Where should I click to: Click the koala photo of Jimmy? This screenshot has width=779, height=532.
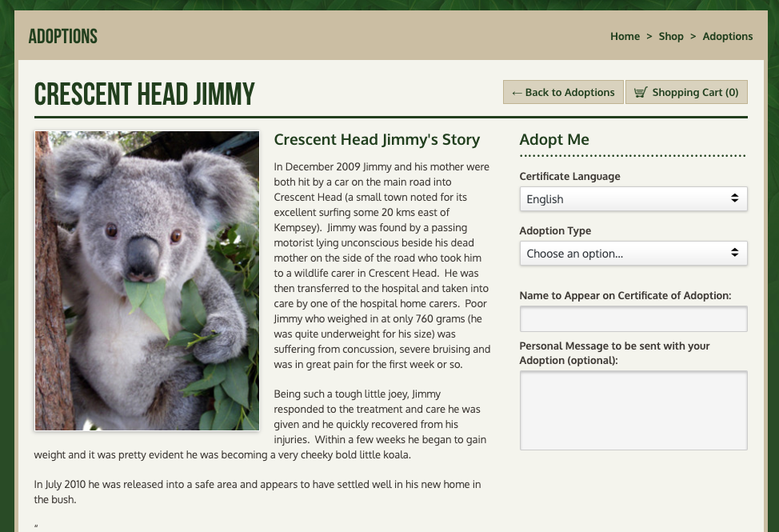(147, 281)
